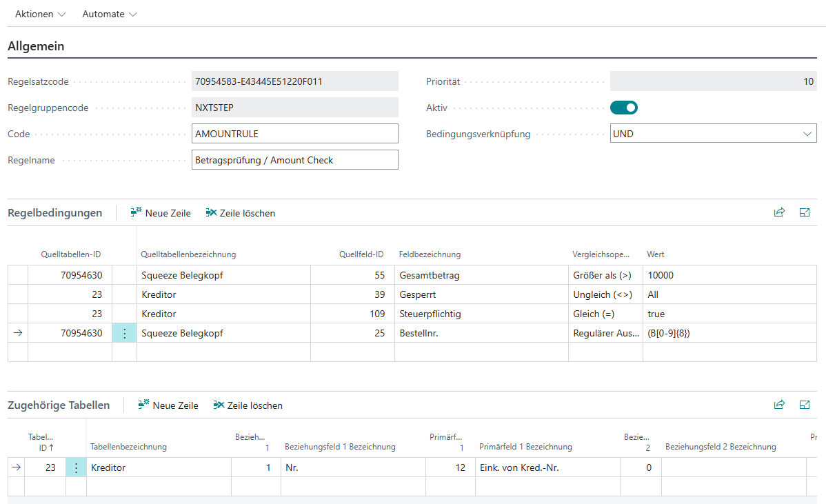Click Zeile löschen in Zugehörige Tabellen
The height and width of the screenshot is (504, 826).
pyautogui.click(x=248, y=405)
